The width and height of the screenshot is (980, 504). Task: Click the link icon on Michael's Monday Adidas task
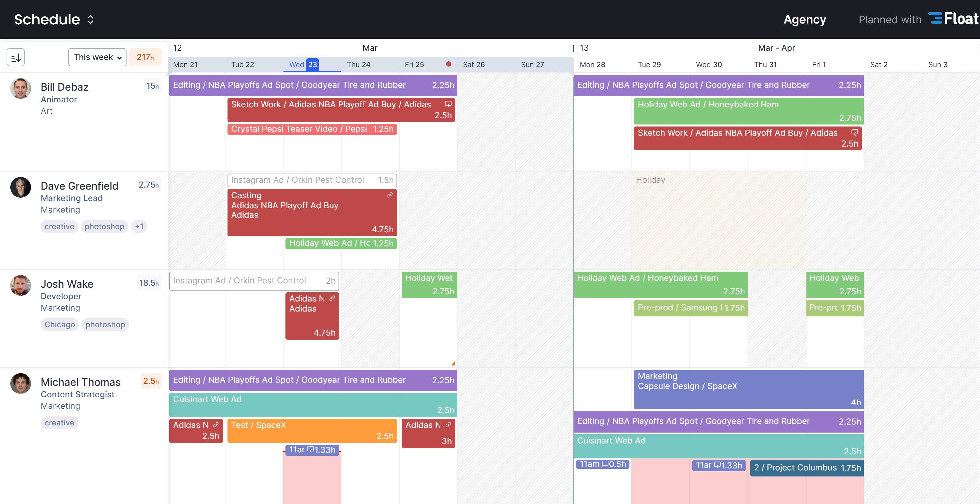click(216, 425)
